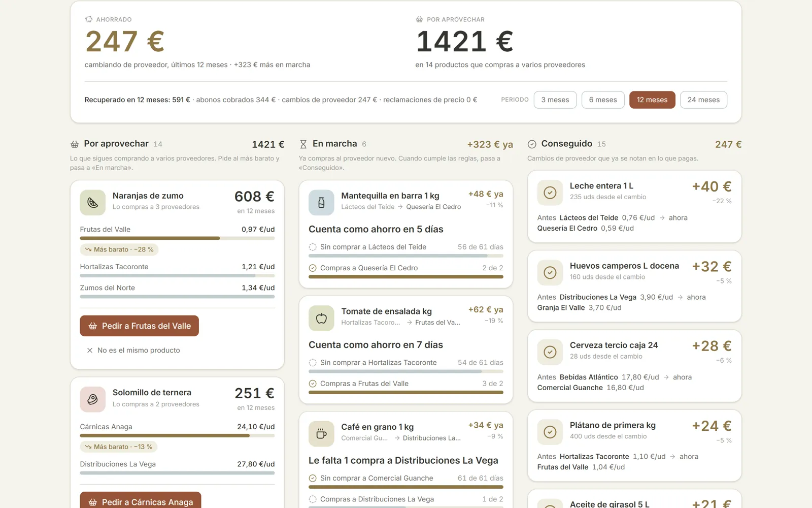Click the Zumos del Norte 1,34 €/ud price bar
The width and height of the screenshot is (812, 508).
177,297
